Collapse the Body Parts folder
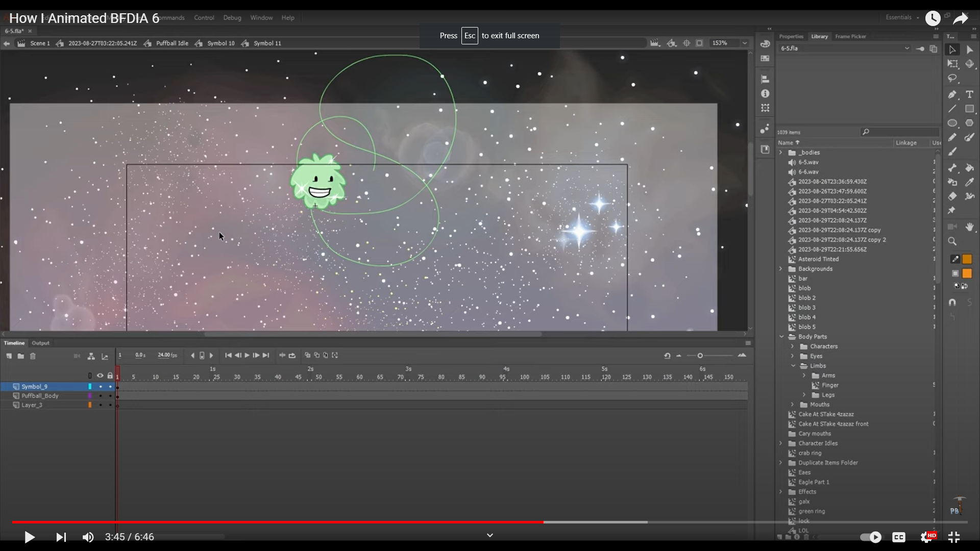This screenshot has height=551, width=980. pos(781,337)
